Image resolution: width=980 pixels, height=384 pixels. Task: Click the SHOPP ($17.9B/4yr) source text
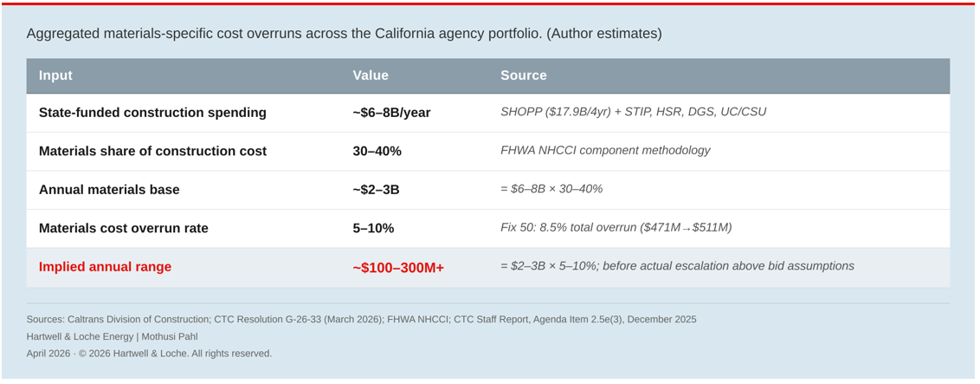pos(633,112)
